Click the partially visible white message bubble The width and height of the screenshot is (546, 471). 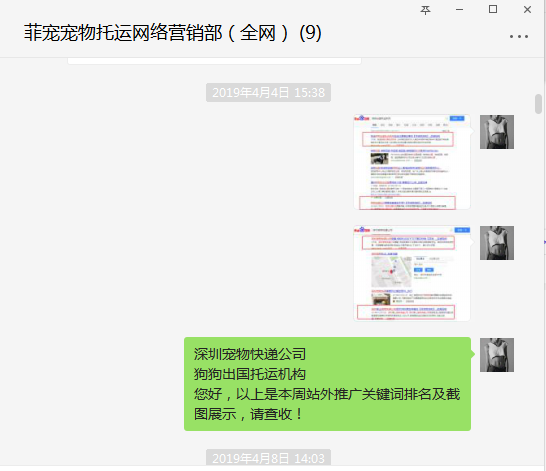[x=214, y=61]
